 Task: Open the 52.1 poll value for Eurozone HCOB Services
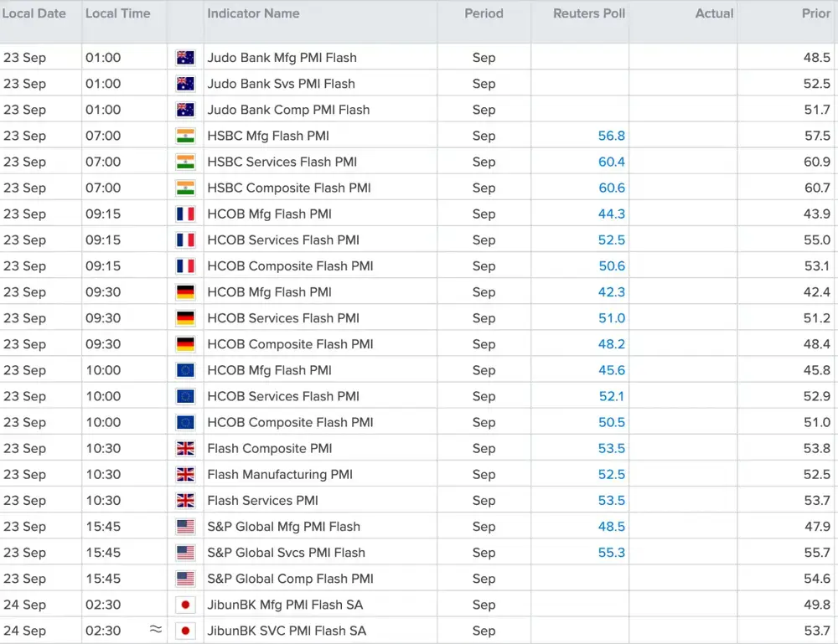(612, 396)
